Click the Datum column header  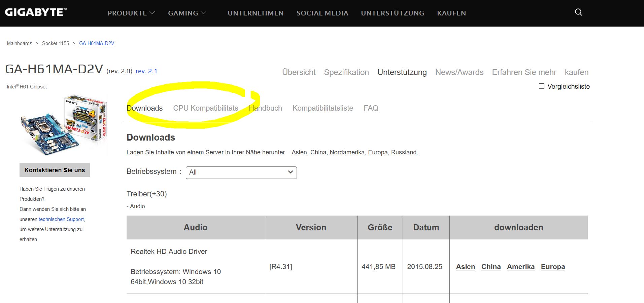pos(426,227)
